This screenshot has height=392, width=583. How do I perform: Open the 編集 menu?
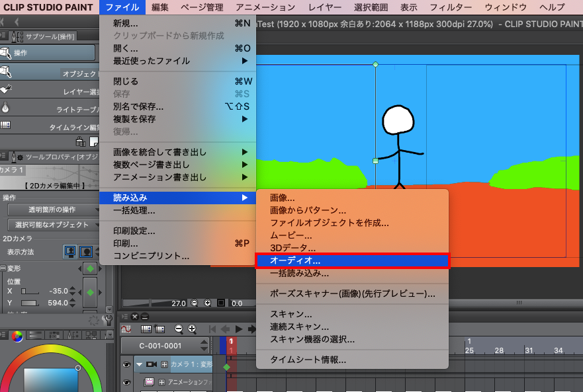click(x=160, y=7)
